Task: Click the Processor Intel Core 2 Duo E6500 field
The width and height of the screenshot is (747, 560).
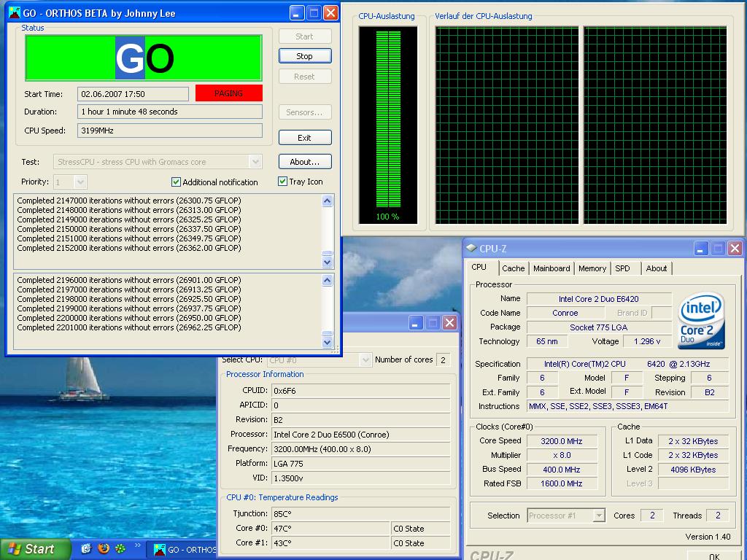Action: pos(360,435)
